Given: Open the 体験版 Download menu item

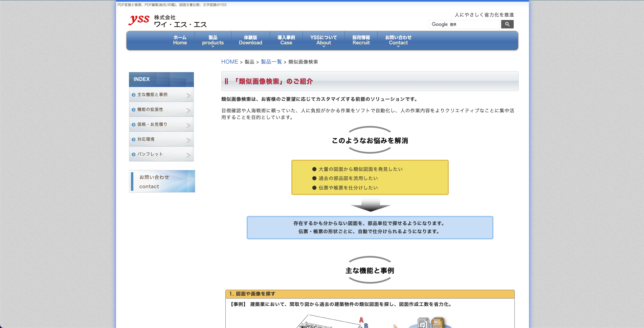Looking at the screenshot, I should point(250,40).
